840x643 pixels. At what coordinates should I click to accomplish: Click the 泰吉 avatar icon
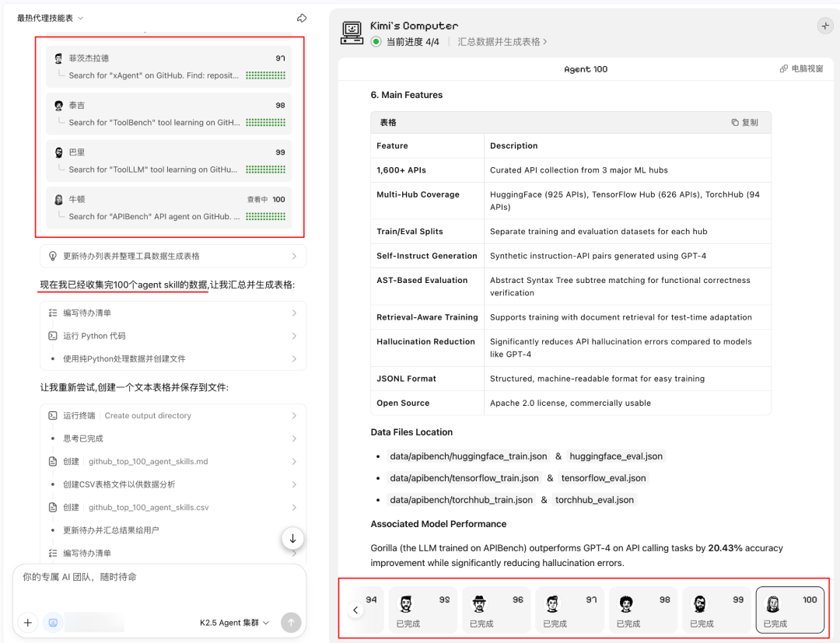click(58, 106)
